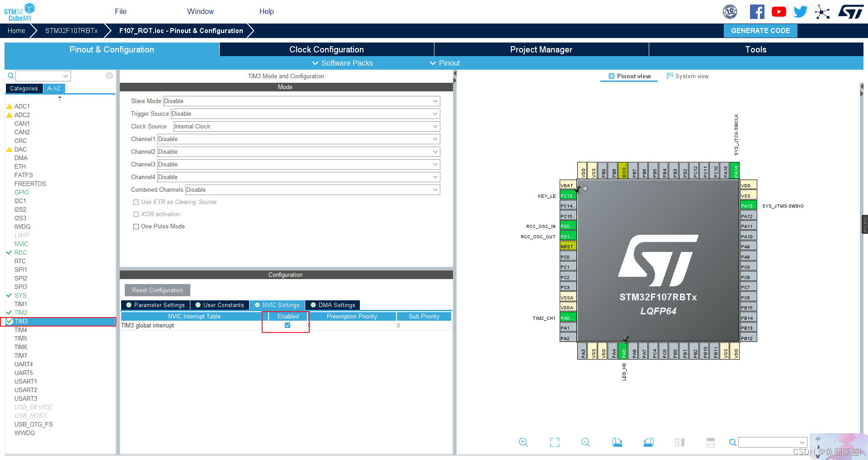This screenshot has width=868, height=460.
Task: Select the green PA5 pin on the chip
Action: tap(624, 351)
